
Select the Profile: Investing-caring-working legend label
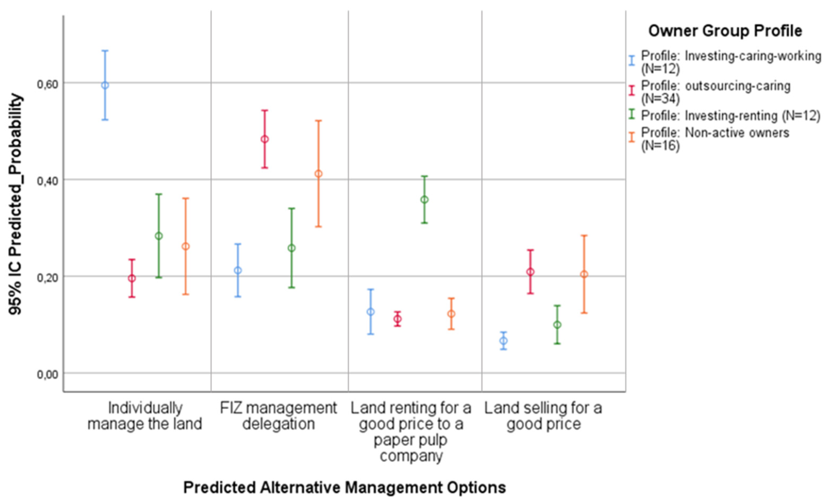(731, 62)
